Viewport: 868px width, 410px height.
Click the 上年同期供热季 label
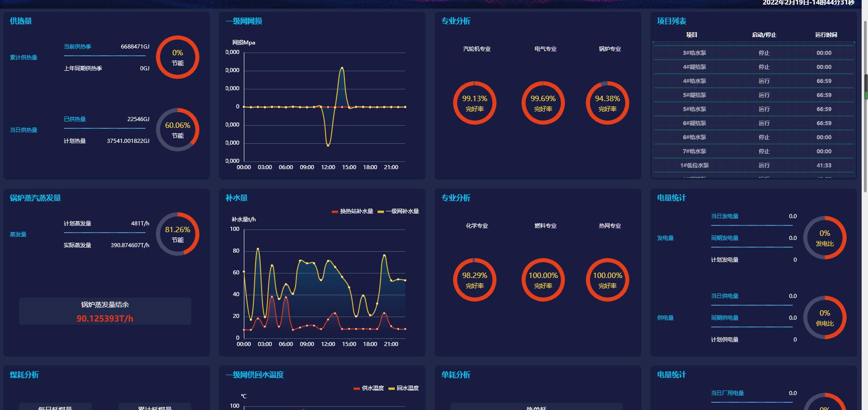tap(83, 68)
